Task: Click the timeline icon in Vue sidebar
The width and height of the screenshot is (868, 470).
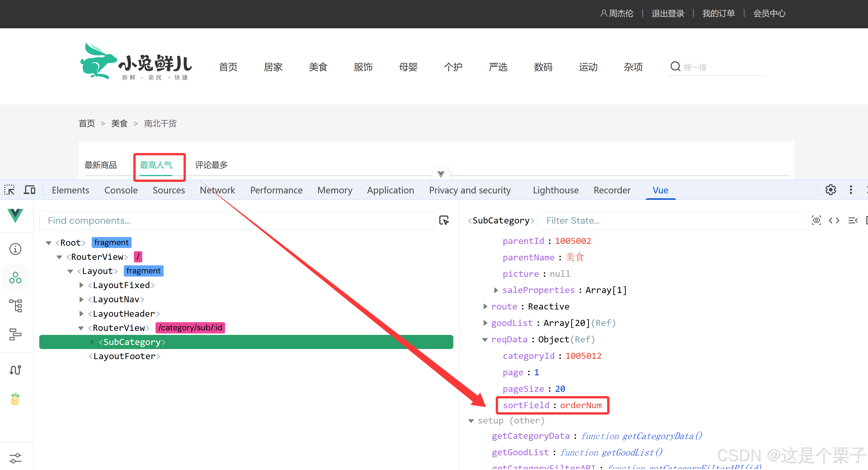Action: (15, 335)
